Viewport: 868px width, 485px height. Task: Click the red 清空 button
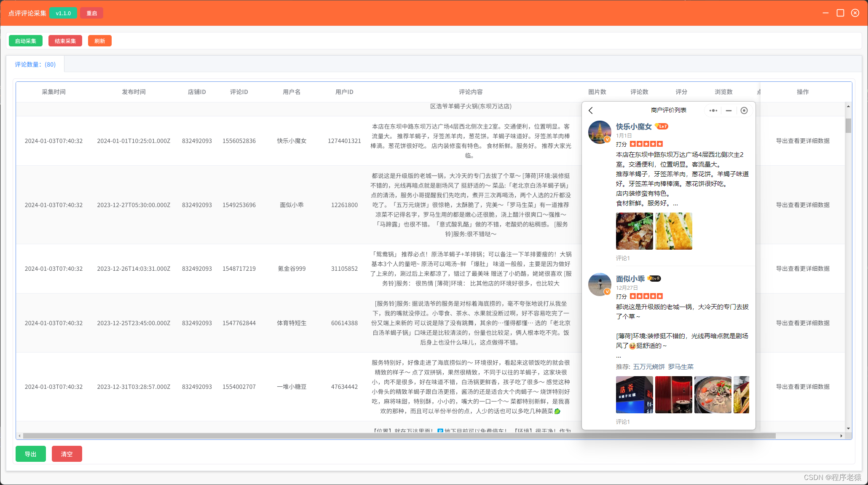pyautogui.click(x=67, y=454)
